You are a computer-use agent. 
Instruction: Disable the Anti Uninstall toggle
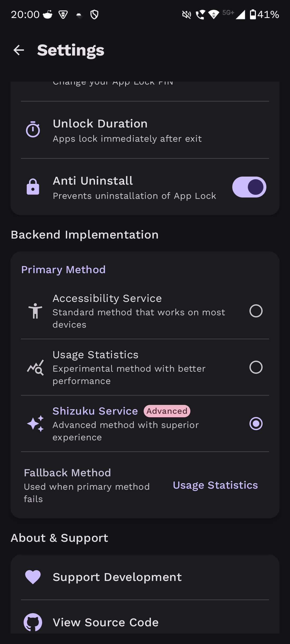[x=249, y=187]
